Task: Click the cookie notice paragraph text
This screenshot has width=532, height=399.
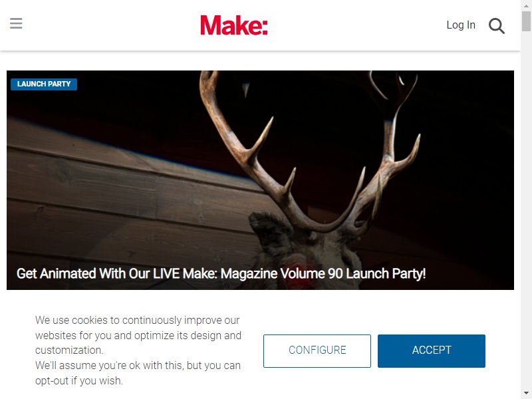Action: [x=138, y=350]
